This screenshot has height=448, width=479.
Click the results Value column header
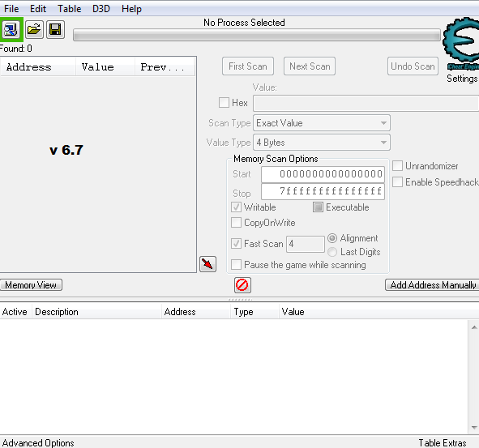(105, 67)
